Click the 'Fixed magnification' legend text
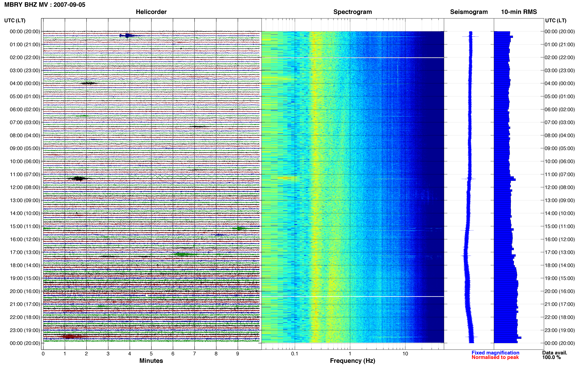The image size is (588, 368). [x=495, y=353]
